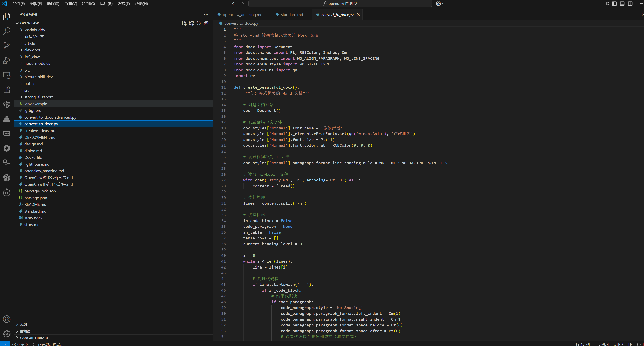Image resolution: width=644 pixels, height=346 pixels.
Task: Open the Dockerfile in the Explorer
Action: pyautogui.click(x=114, y=157)
